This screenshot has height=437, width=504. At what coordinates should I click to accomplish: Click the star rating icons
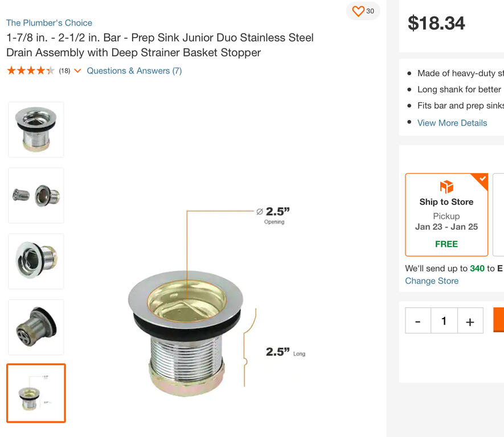pos(31,71)
